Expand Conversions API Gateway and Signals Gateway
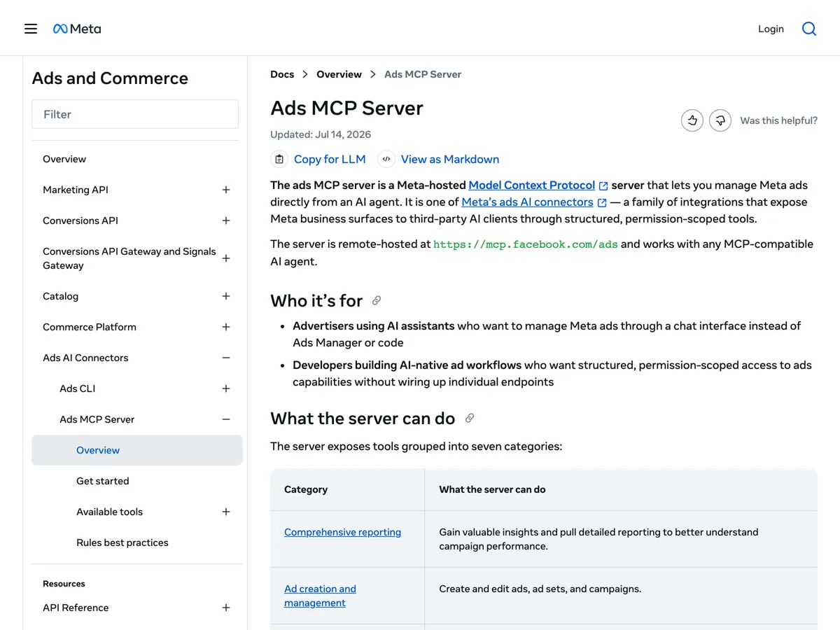840x630 pixels. (226, 258)
